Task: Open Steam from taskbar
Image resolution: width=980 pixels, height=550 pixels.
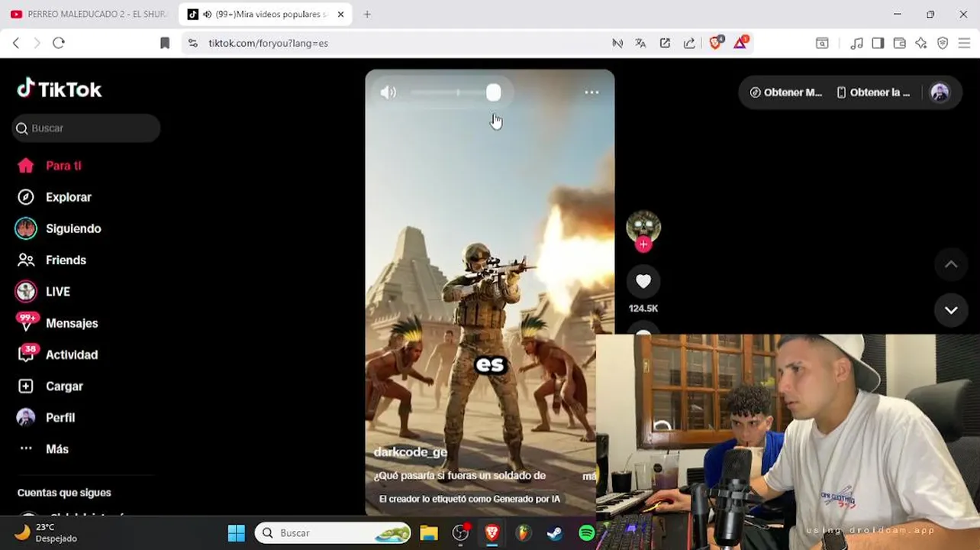Action: [555, 532]
